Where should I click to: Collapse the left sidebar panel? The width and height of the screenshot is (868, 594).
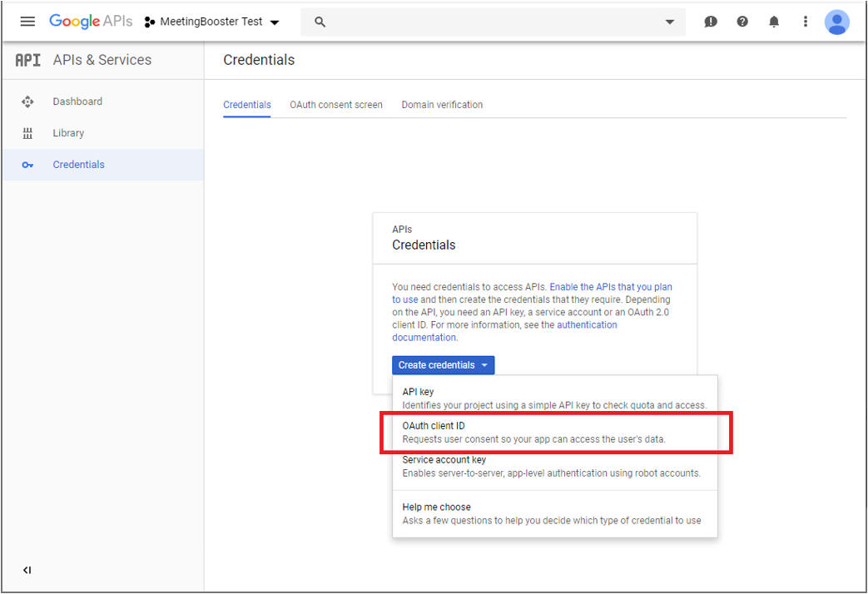point(27,570)
